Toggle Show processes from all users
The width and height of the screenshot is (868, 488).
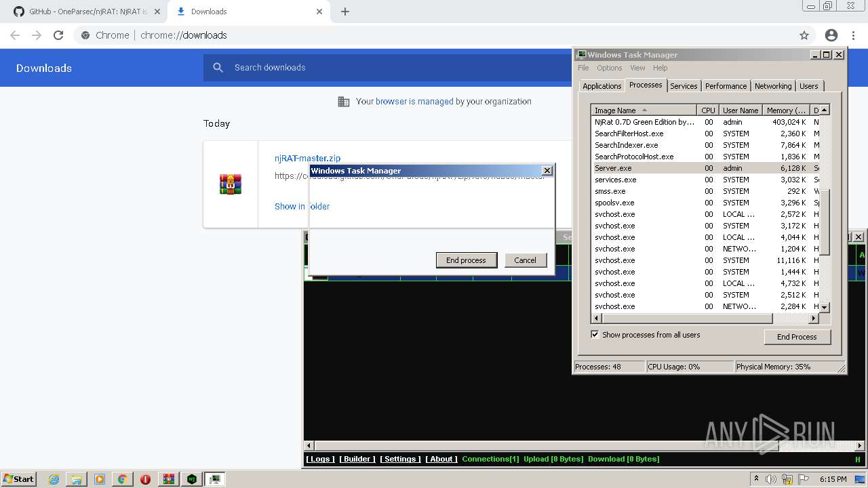click(595, 335)
